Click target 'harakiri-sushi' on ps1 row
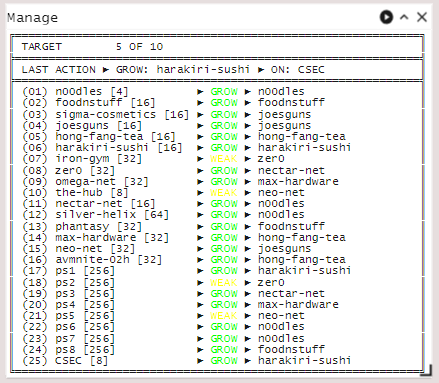Image resolution: width=439 pixels, height=383 pixels. 304,270
